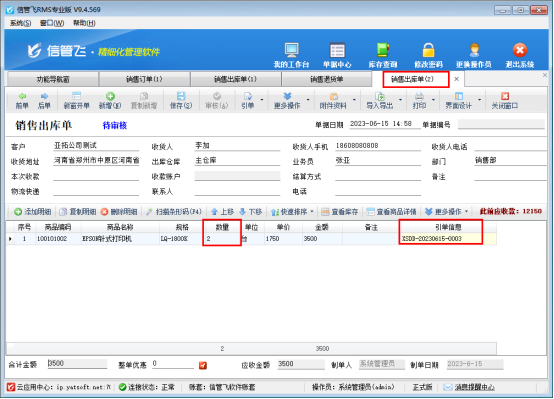Expand 引单 dropdown arrow
Image resolution: width=554 pixels, height=399 pixels.
click(x=262, y=100)
